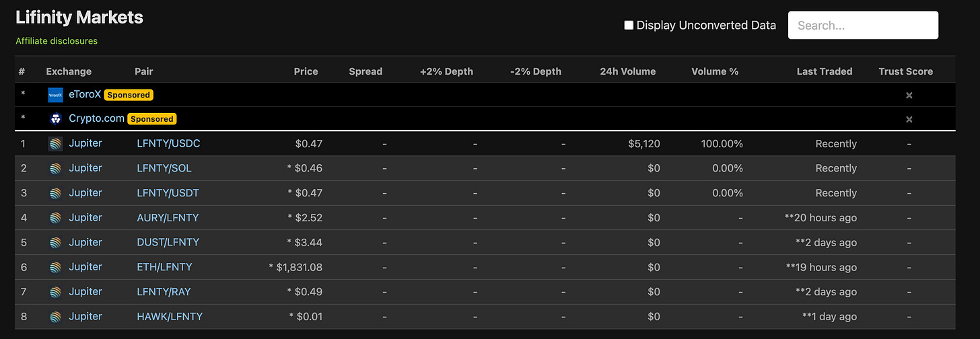Screen dimensions: 980x339
Task: Open Jupiter exchange link in row 2
Action: (85, 168)
